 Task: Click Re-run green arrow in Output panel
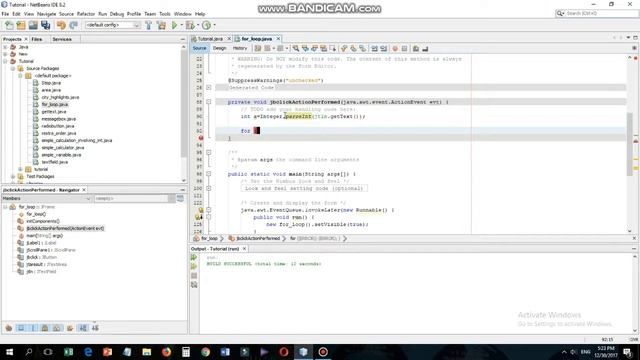[194, 258]
